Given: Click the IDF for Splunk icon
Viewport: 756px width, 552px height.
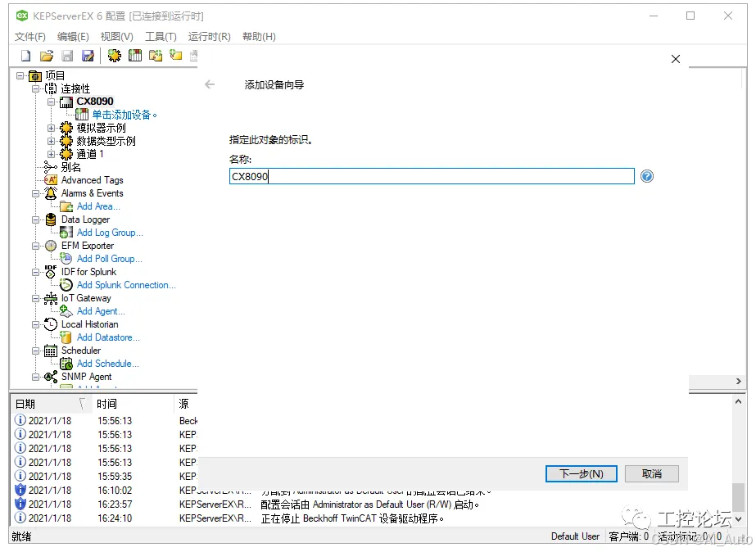Looking at the screenshot, I should (51, 272).
